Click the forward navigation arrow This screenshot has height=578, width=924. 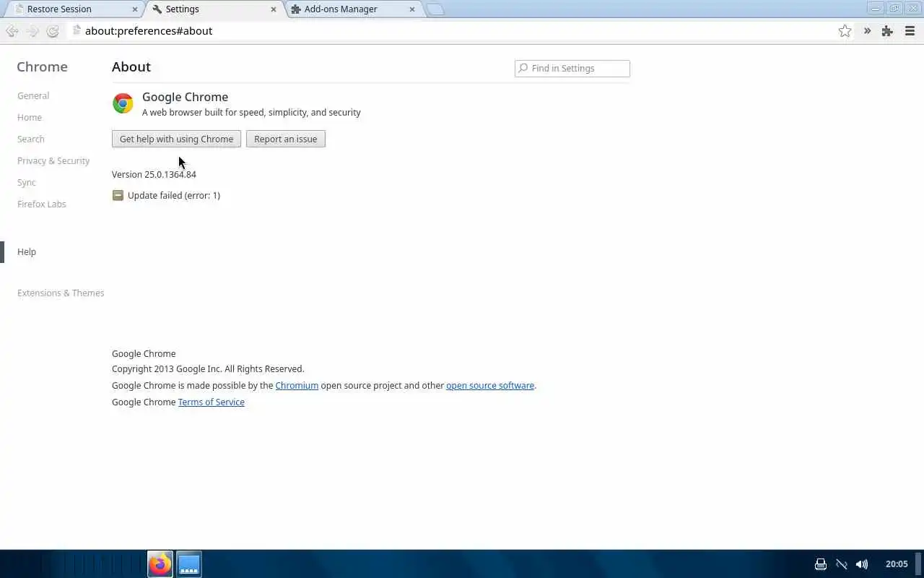[32, 31]
